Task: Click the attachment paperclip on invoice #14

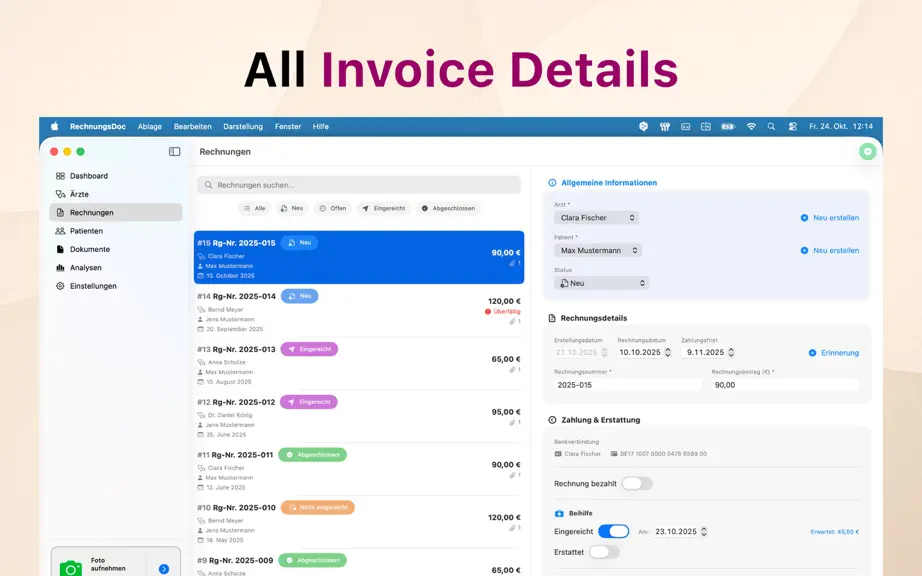Action: tap(512, 322)
